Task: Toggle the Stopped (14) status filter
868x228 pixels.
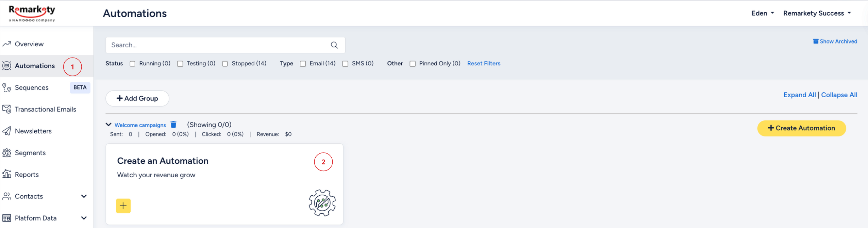Action: tap(225, 64)
